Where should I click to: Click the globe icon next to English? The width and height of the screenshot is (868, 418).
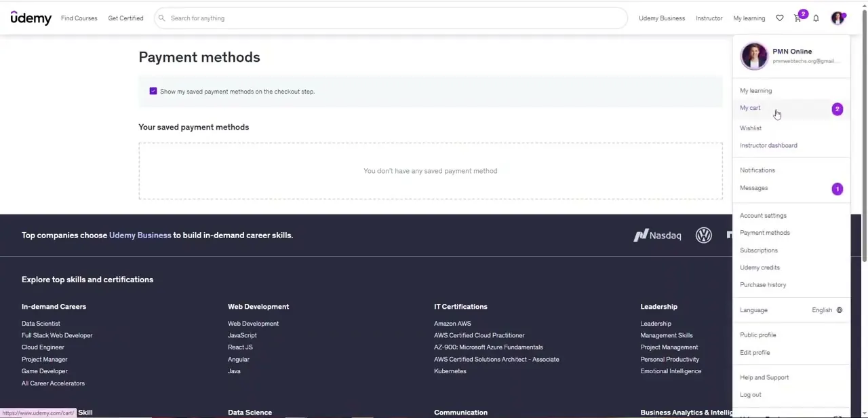840,310
